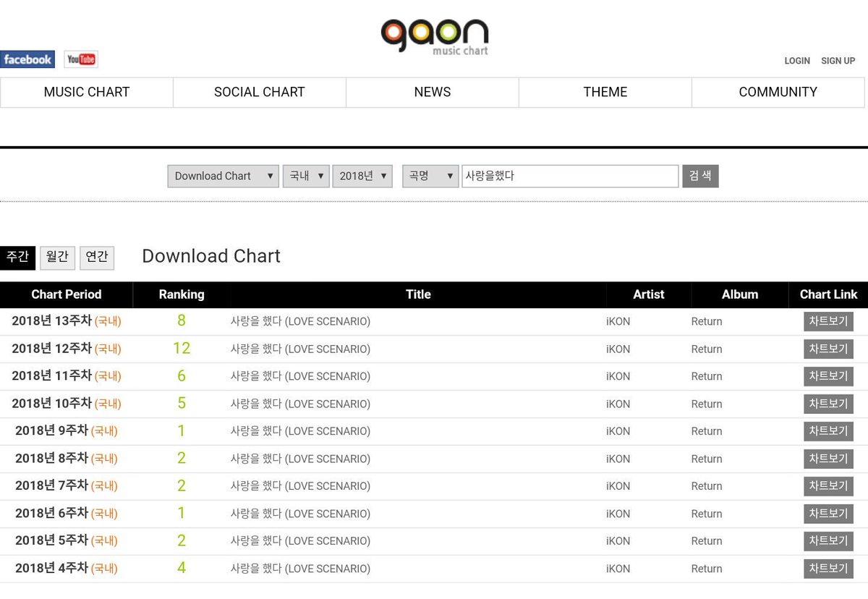Image resolution: width=868 pixels, height=599 pixels.
Task: Click the 2018년 9주차 period cell
Action: [67, 431]
